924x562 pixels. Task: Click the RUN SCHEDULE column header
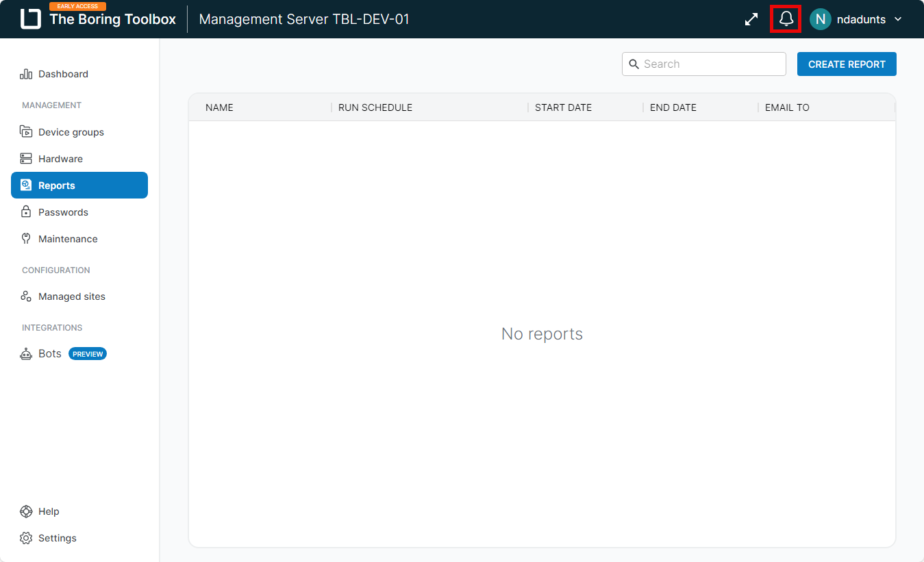375,107
